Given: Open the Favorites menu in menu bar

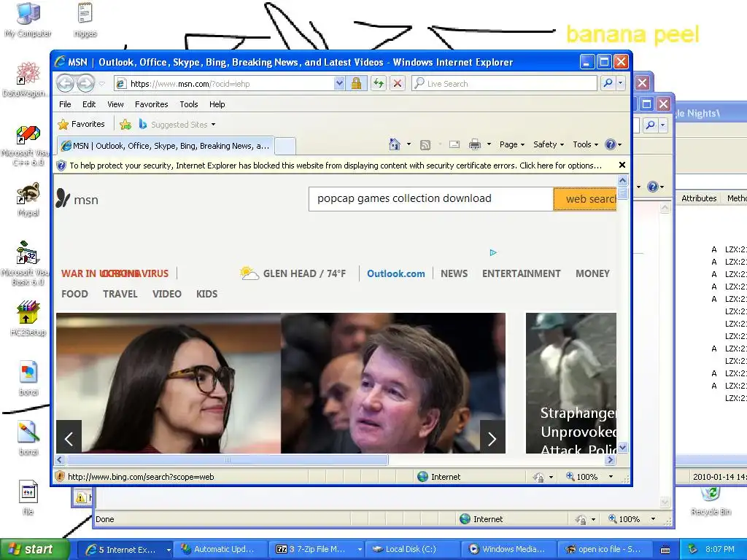Looking at the screenshot, I should pos(152,104).
